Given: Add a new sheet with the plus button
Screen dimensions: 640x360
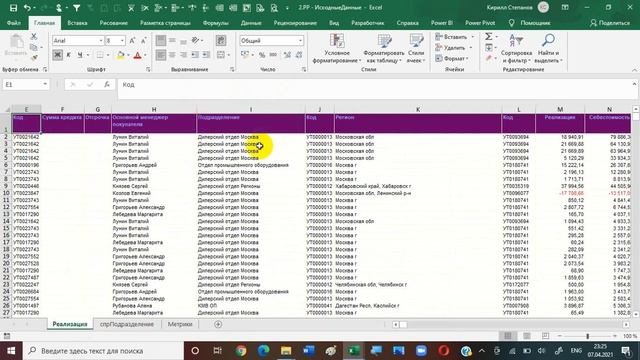Looking at the screenshot, I should click(218, 324).
